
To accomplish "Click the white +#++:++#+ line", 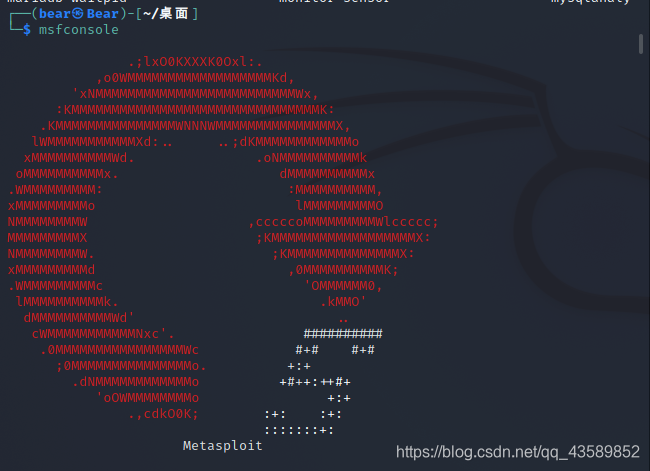I will pyautogui.click(x=315, y=382).
